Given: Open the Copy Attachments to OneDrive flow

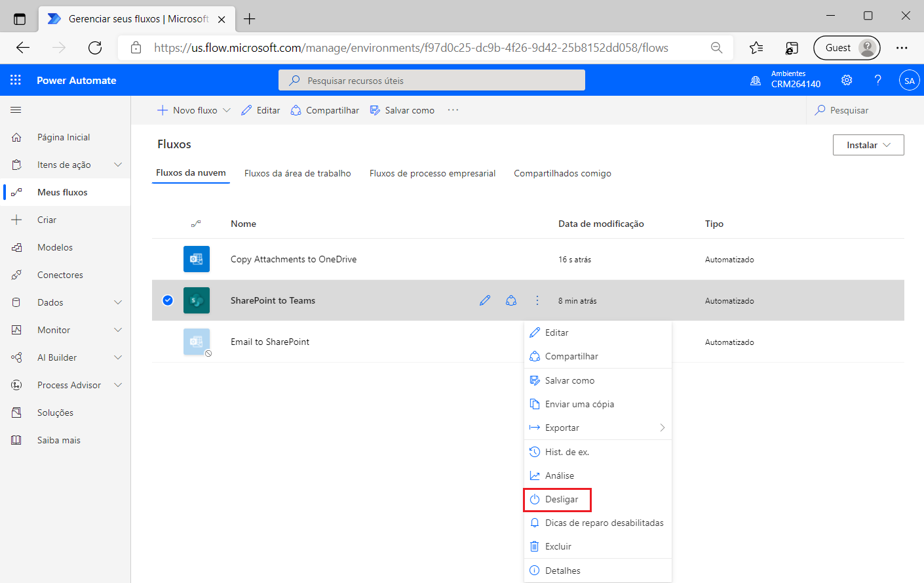Looking at the screenshot, I should (294, 259).
